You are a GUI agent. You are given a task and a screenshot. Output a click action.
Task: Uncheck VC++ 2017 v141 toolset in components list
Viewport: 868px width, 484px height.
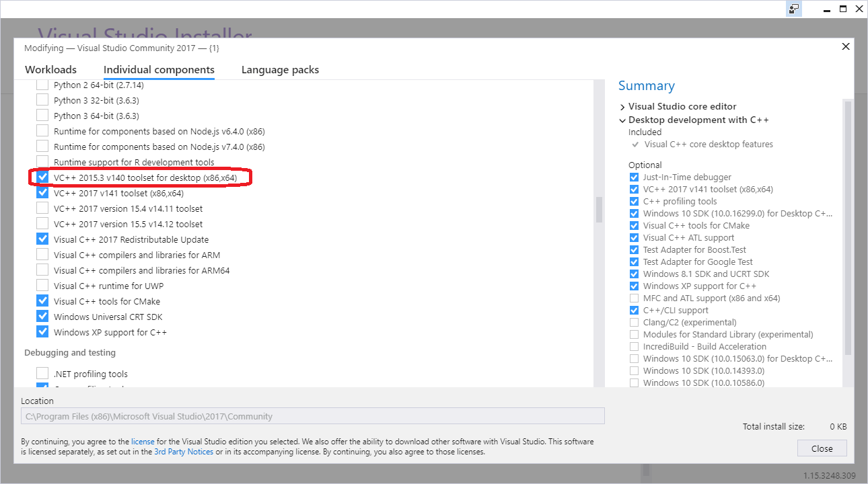tap(42, 193)
